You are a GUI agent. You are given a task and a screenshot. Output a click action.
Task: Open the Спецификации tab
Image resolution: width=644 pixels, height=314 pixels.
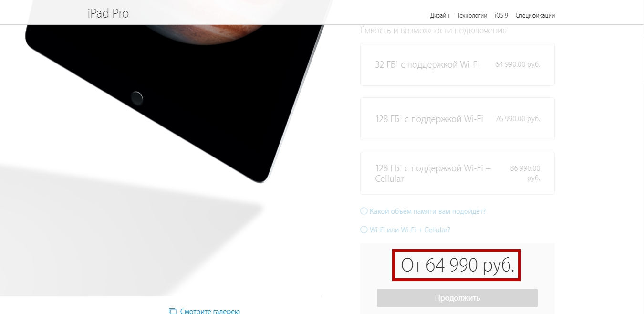pyautogui.click(x=535, y=15)
